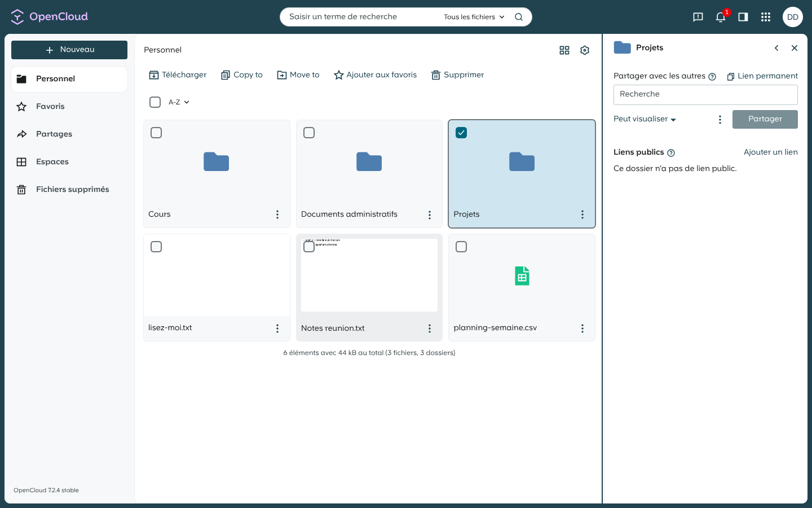Open three-dot menu for Documents administratifs
812x508 pixels.
430,214
